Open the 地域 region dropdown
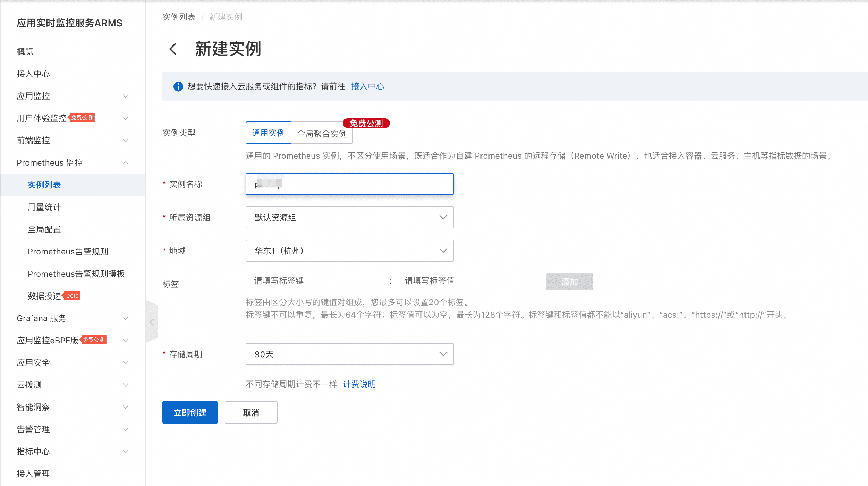 [x=349, y=251]
